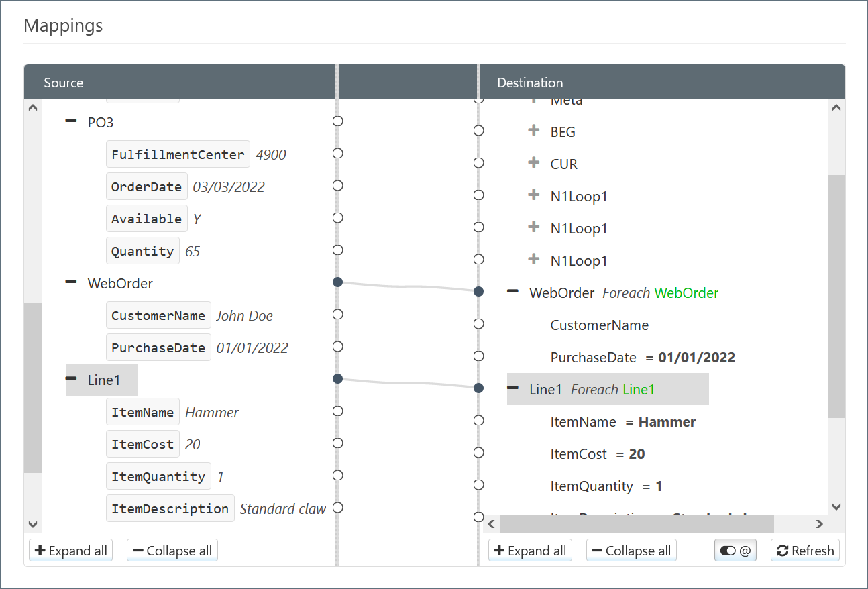Click Collapse all in Destination panel
The width and height of the screenshot is (868, 589).
[631, 551]
